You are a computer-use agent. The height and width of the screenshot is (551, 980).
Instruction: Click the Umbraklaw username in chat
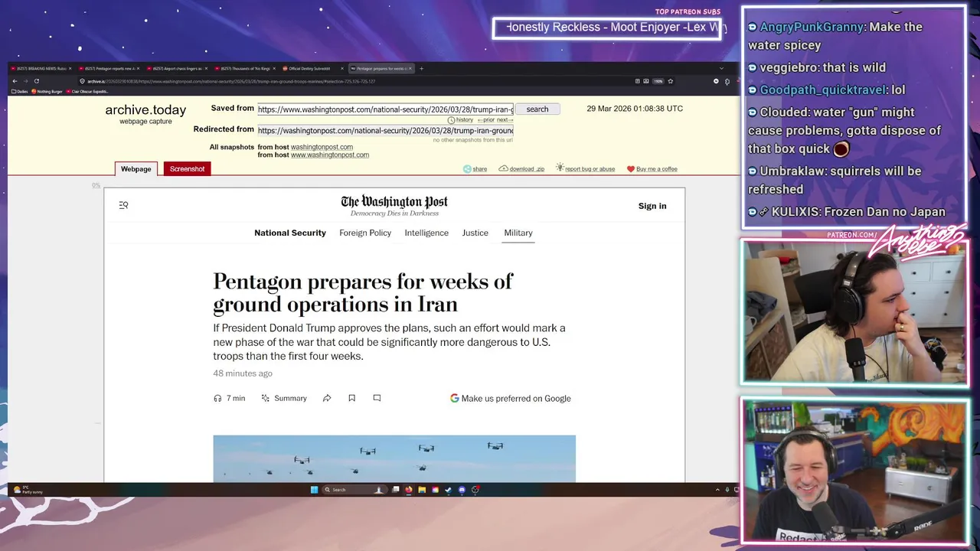tap(795, 171)
